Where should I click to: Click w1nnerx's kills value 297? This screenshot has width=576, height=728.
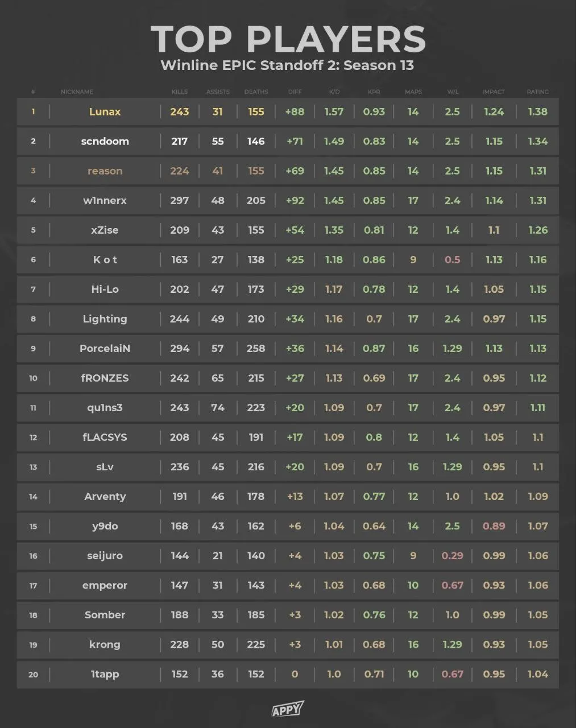tap(180, 200)
